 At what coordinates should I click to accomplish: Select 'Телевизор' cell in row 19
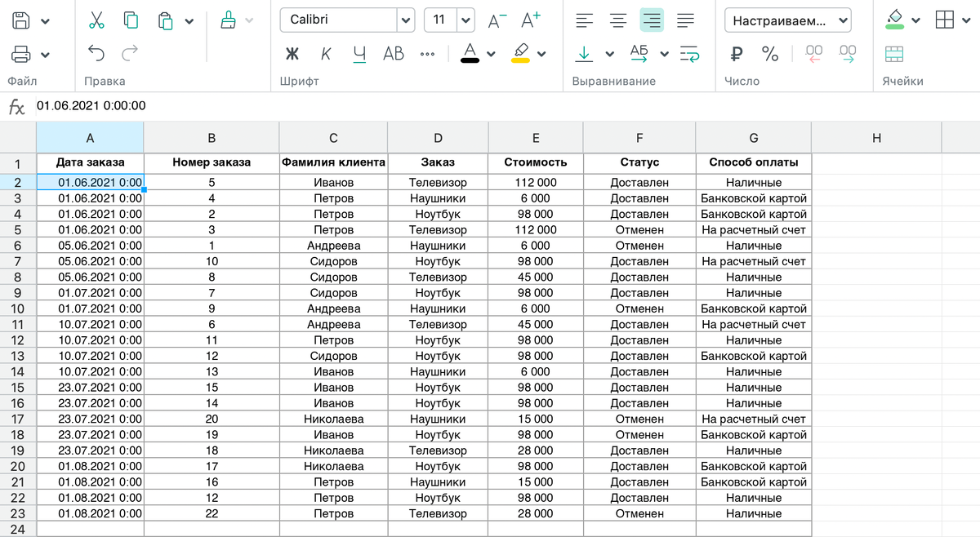[x=438, y=450]
